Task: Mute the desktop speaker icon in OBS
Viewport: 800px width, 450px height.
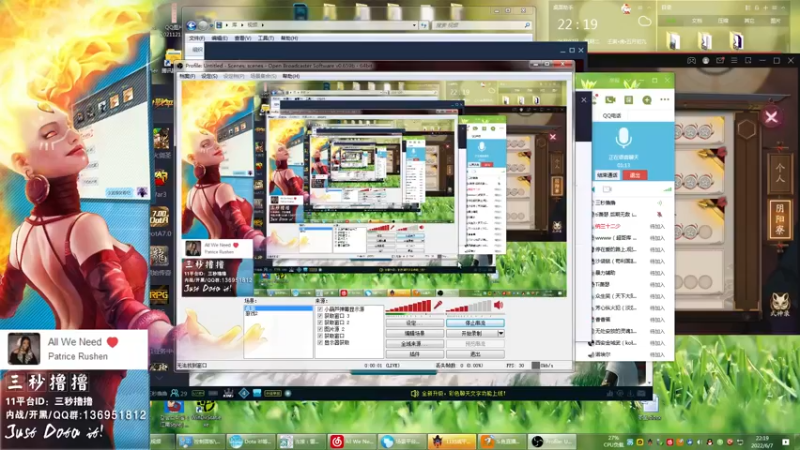Action: [x=498, y=305]
